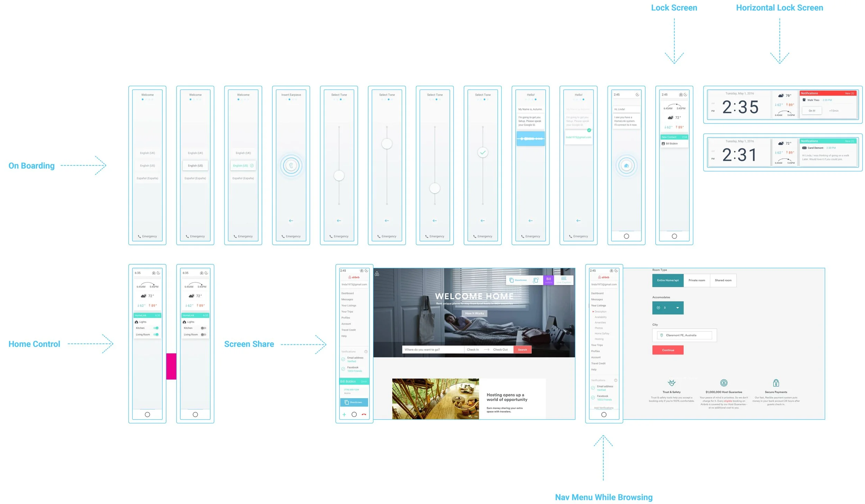Tap the pulsing HomeLink house icon

pyautogui.click(x=626, y=166)
